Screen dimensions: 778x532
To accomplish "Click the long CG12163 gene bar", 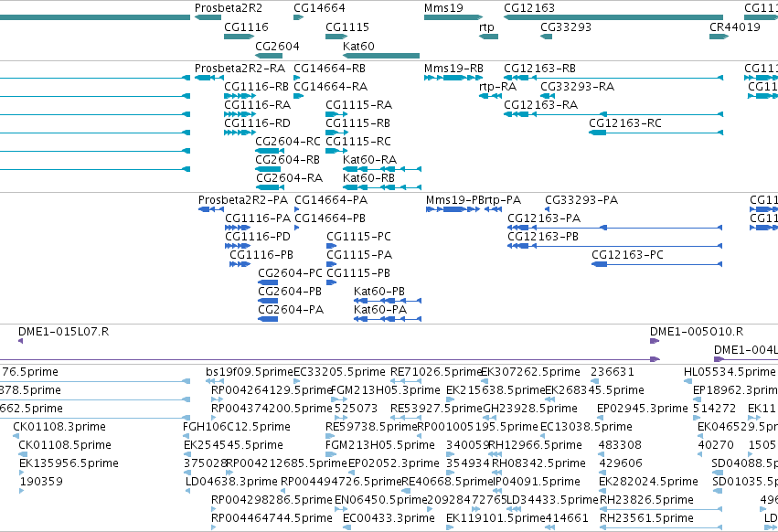I will pyautogui.click(x=613, y=18).
